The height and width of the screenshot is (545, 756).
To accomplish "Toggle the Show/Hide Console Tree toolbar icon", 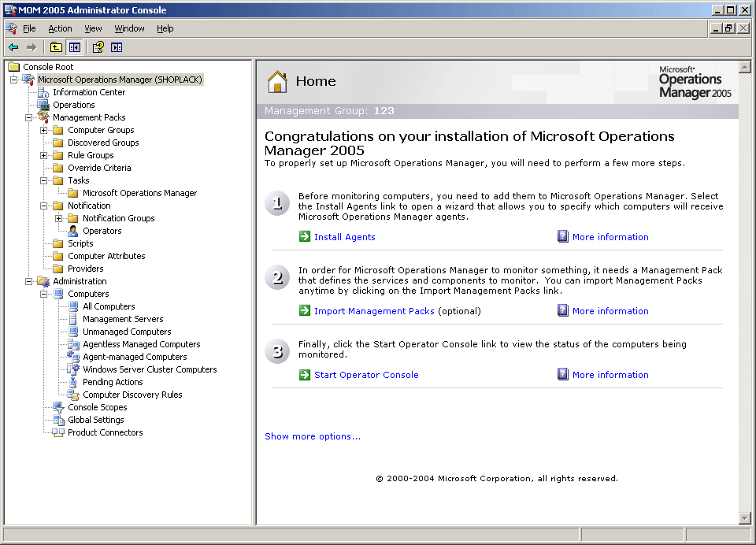I will coord(74,47).
